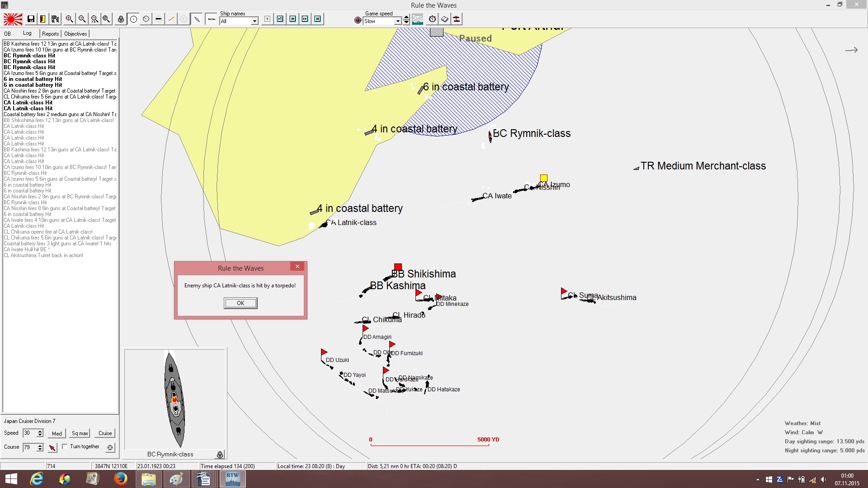Zoom out with the minus magnifier
The width and height of the screenshot is (868, 488).
tap(82, 19)
